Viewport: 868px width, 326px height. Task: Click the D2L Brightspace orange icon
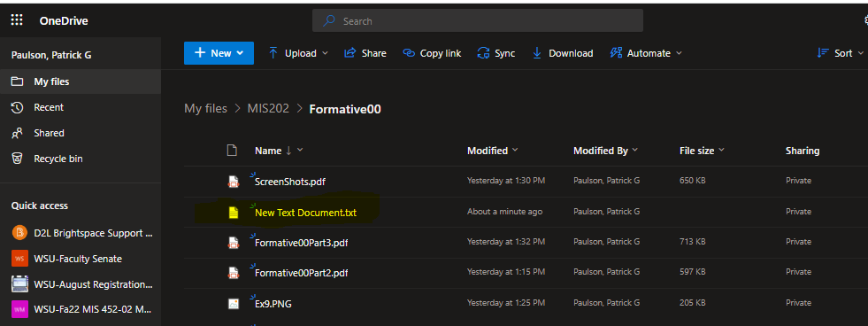20,233
